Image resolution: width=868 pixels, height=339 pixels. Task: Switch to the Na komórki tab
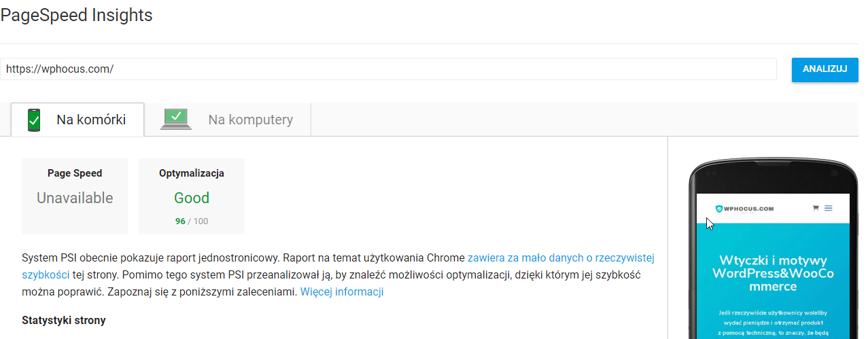click(91, 120)
